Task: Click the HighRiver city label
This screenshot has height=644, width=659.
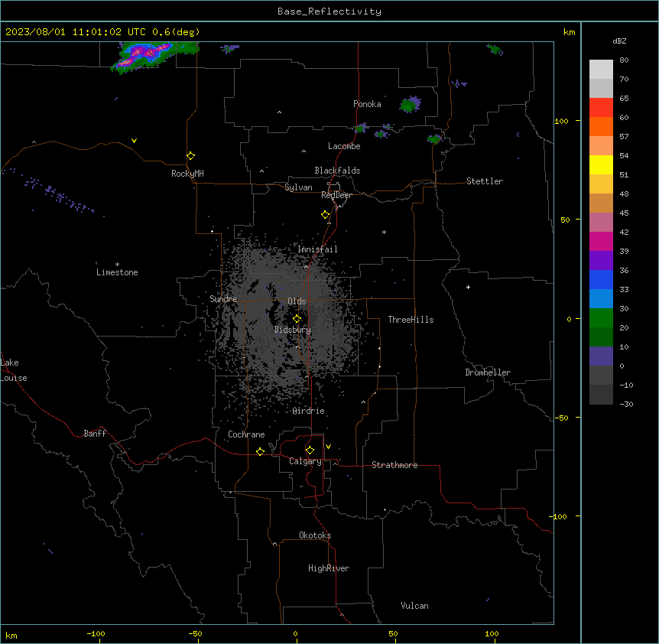Action: click(x=329, y=568)
